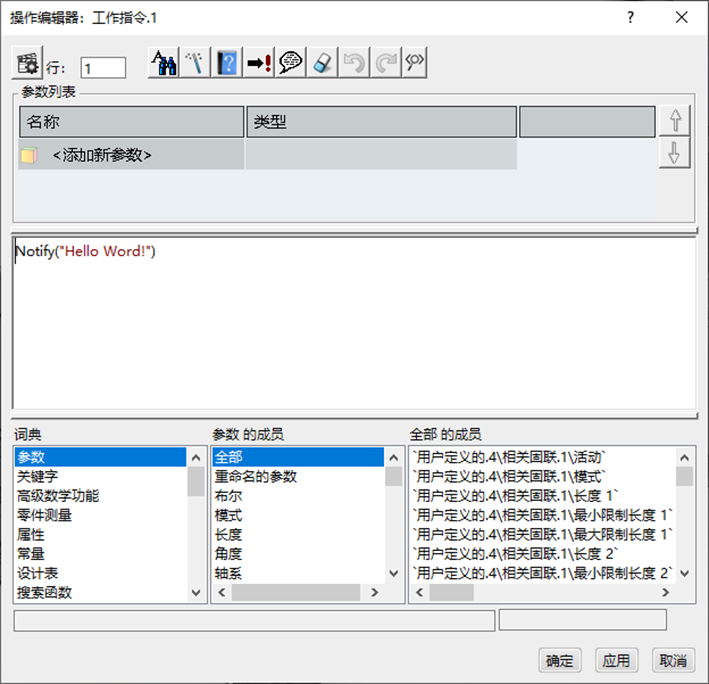Select 常量 in the dictionary
The height and width of the screenshot is (684, 709).
click(100, 554)
